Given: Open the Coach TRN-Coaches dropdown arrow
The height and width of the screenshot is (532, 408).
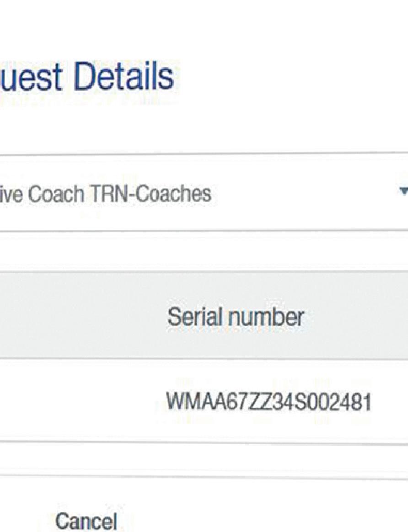Looking at the screenshot, I should pos(403,192).
